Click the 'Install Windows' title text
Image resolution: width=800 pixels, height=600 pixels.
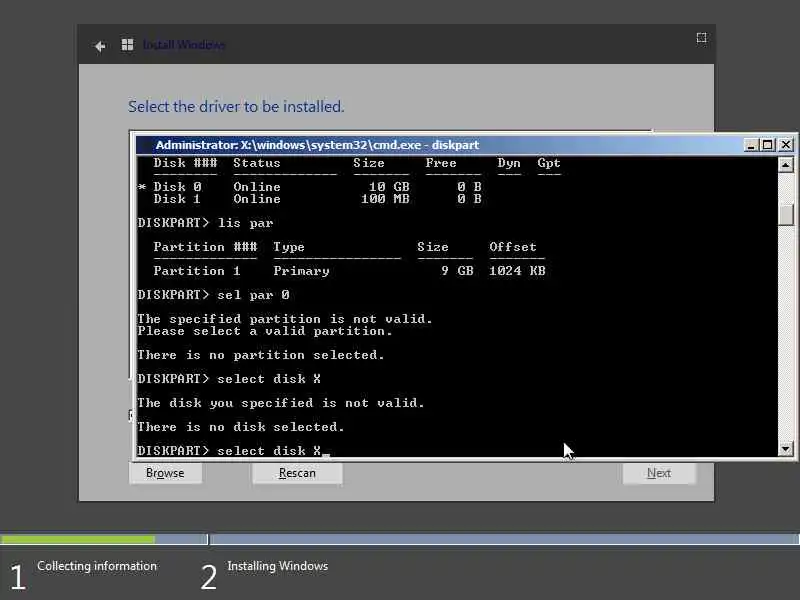(184, 45)
